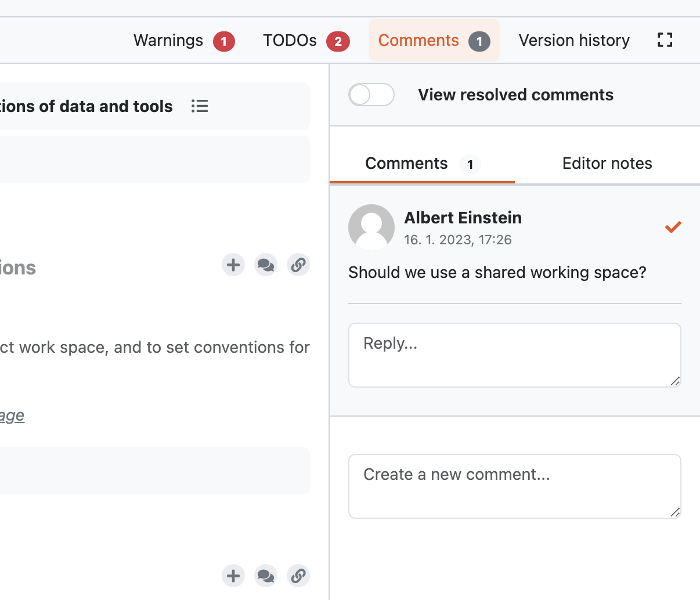The width and height of the screenshot is (700, 600).
Task: Click the plus icon in upper question row
Action: click(233, 265)
